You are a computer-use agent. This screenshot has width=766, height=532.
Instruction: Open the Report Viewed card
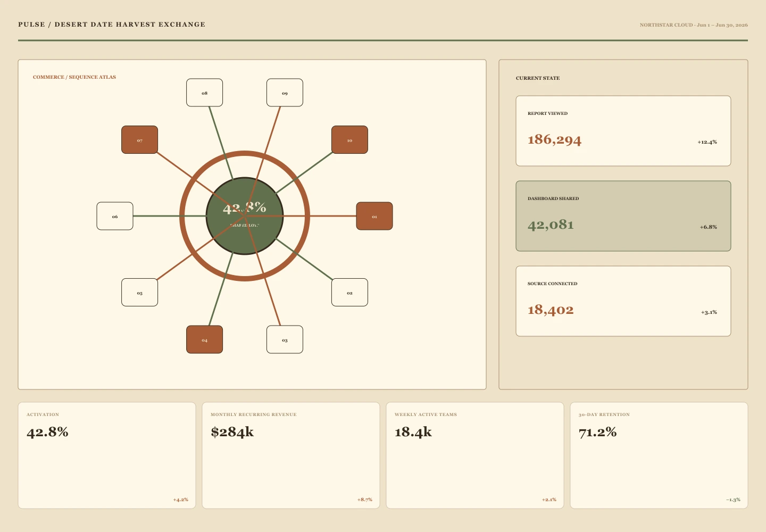coord(623,131)
